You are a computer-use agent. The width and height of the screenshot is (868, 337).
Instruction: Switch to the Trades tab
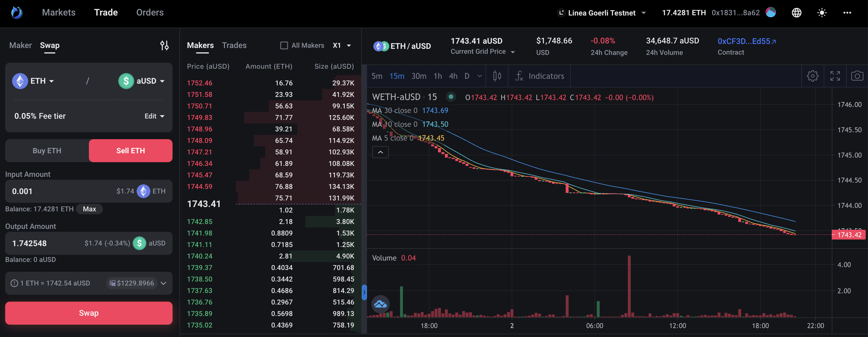(x=234, y=45)
